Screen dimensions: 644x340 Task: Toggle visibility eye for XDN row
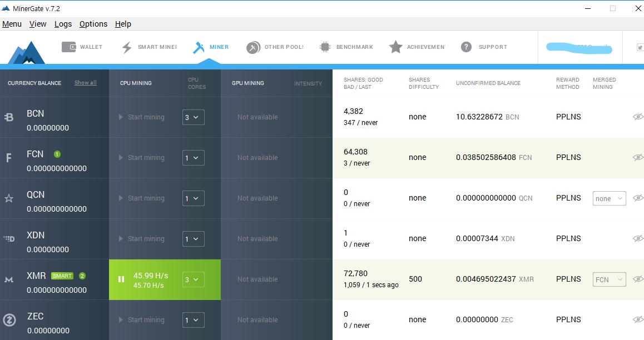638,239
